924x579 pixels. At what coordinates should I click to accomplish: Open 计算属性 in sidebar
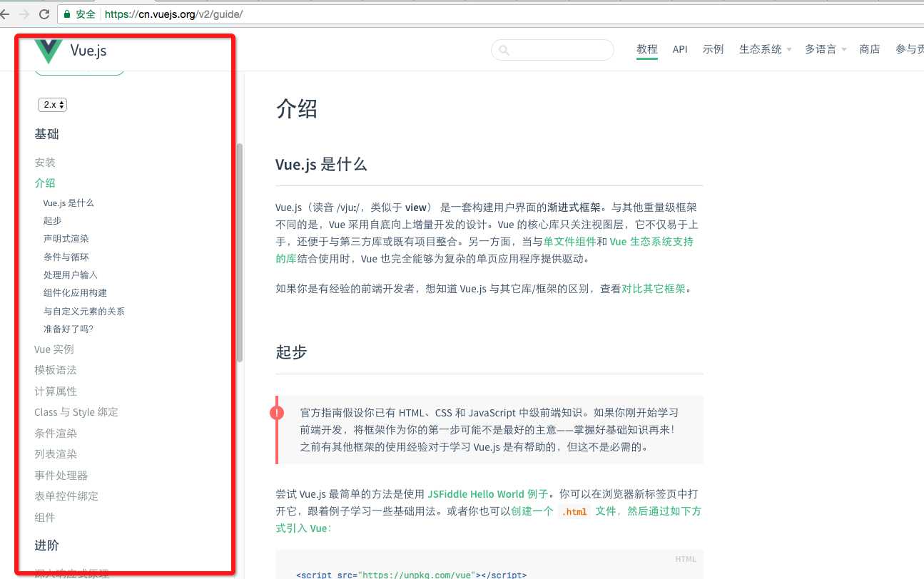[x=56, y=391]
